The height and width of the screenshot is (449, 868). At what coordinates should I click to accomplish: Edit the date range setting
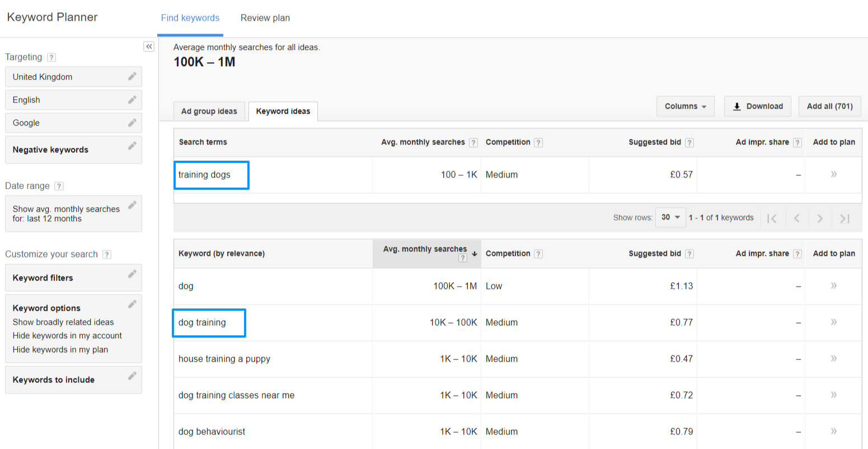132,206
